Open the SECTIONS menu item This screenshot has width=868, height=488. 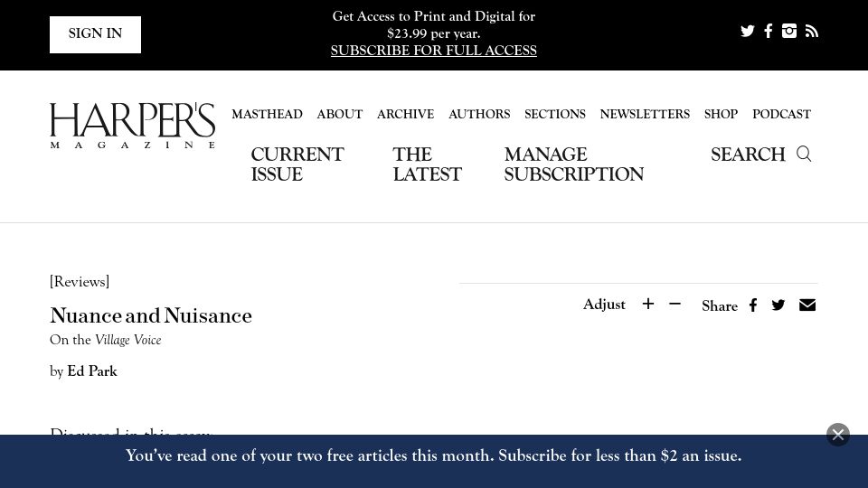pyautogui.click(x=555, y=114)
